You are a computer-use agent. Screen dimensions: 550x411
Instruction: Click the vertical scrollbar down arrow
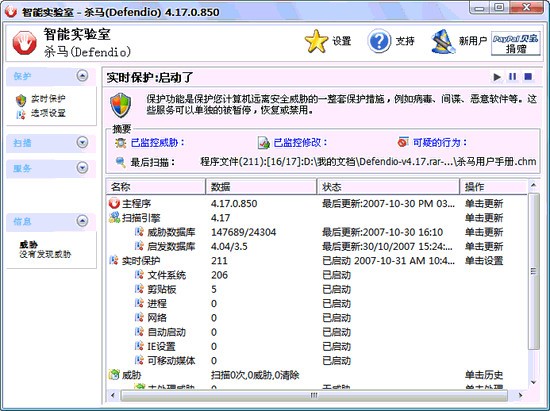click(x=533, y=382)
